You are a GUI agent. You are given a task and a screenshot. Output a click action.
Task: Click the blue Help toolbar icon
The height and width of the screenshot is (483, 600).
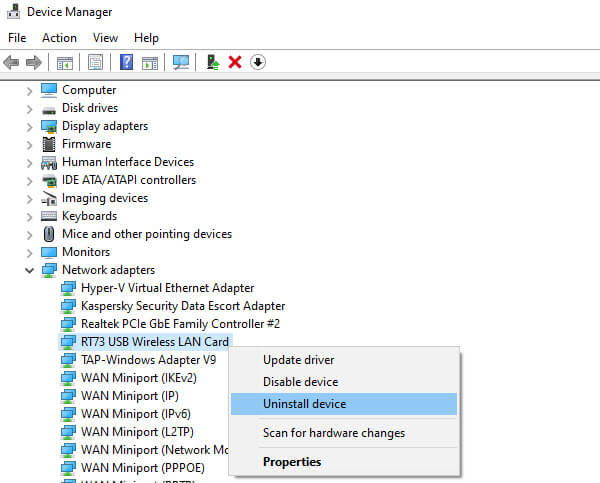tap(127, 62)
